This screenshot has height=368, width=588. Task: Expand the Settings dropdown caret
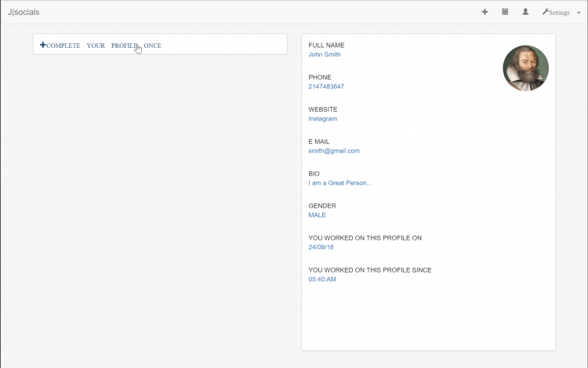tap(579, 13)
